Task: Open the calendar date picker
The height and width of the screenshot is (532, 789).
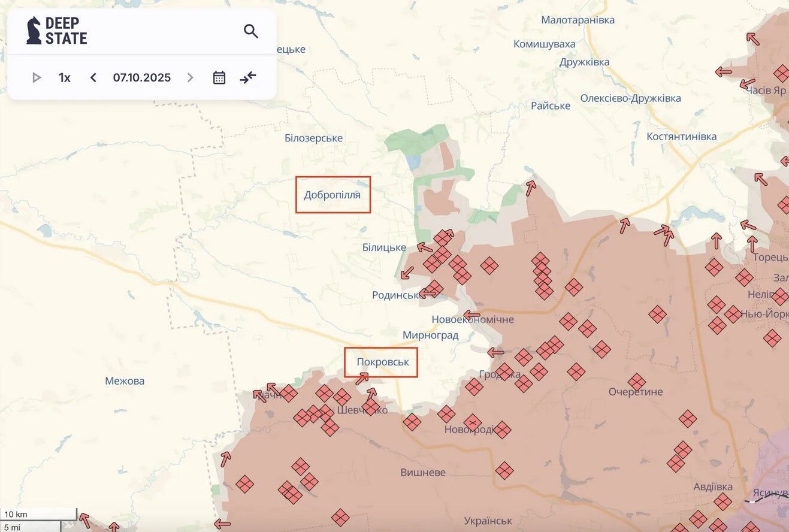Action: [219, 77]
